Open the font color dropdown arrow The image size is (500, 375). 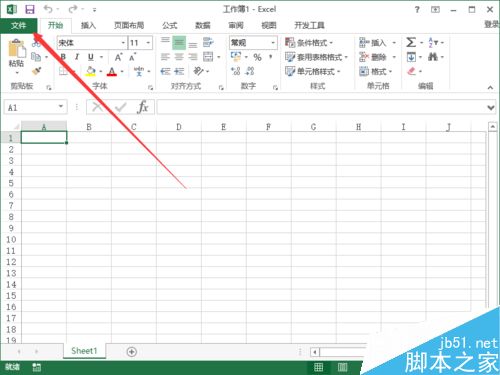pyautogui.click(x=122, y=71)
